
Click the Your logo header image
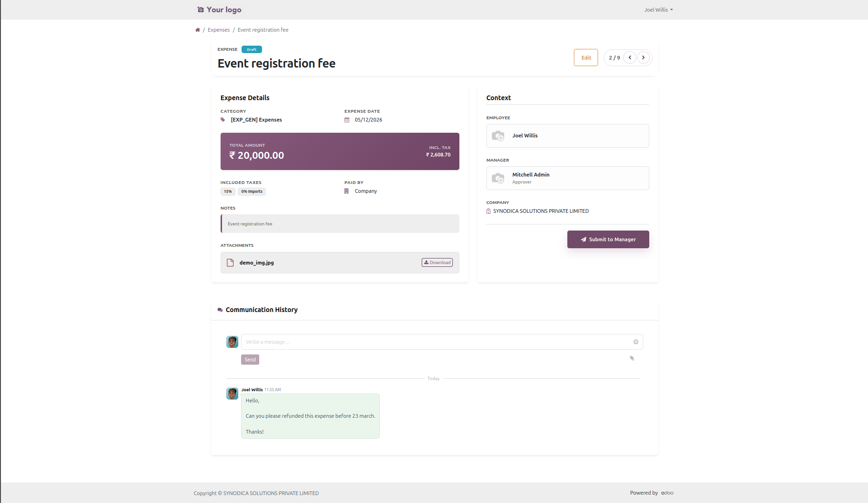tap(219, 10)
